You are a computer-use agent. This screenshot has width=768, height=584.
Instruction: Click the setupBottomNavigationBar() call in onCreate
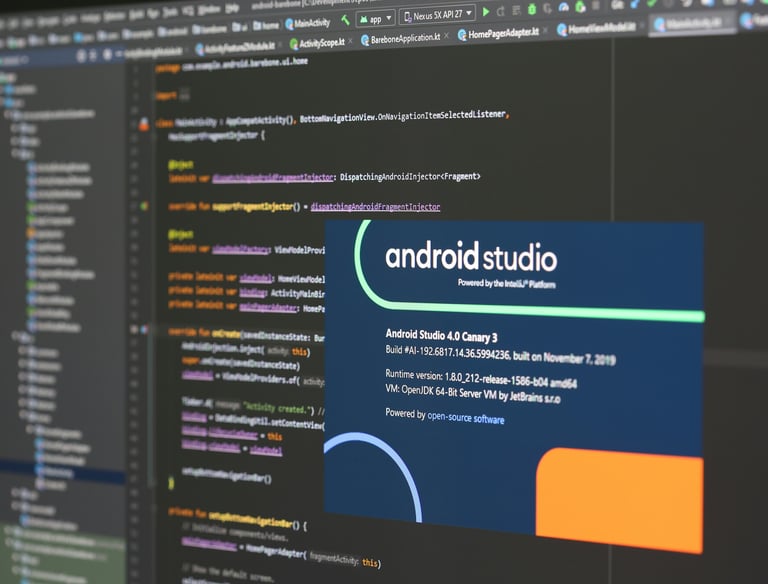click(226, 474)
